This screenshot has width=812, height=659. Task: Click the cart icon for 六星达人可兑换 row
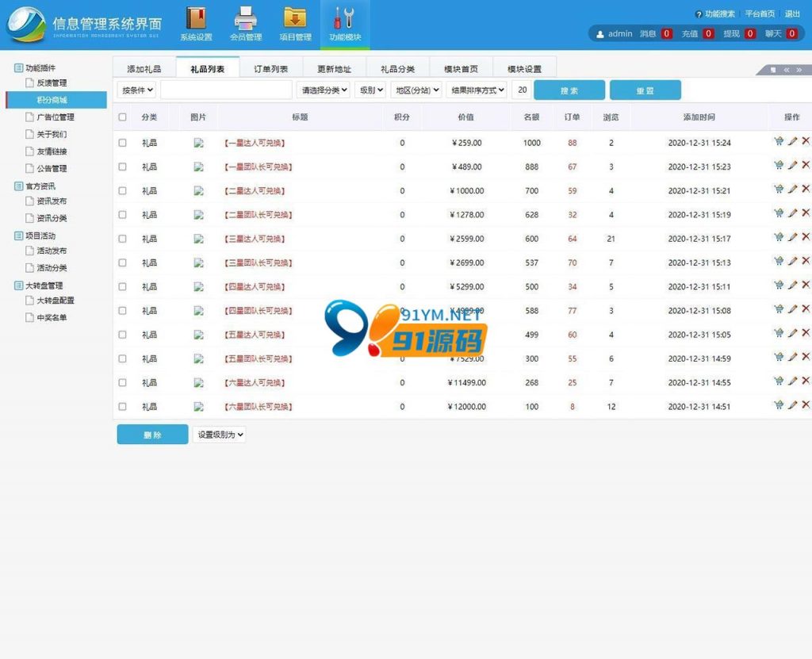click(779, 381)
